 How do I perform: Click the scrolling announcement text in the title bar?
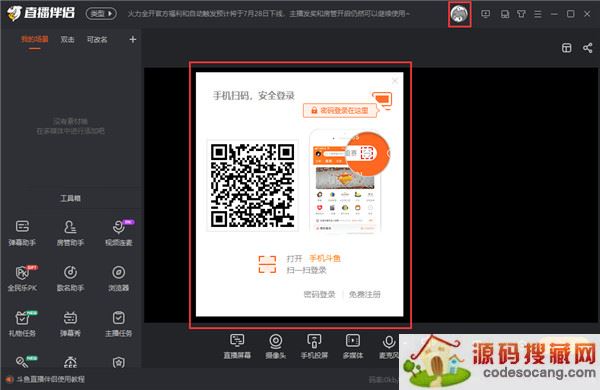[269, 14]
